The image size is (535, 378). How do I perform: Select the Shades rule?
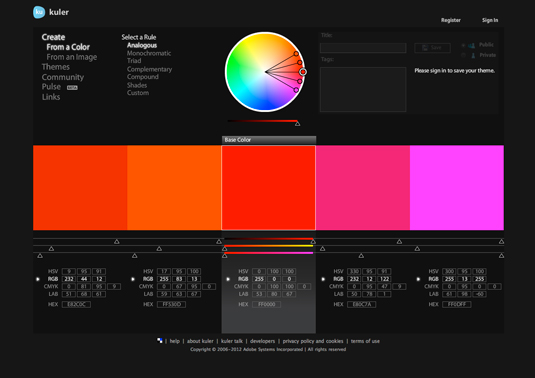click(137, 85)
